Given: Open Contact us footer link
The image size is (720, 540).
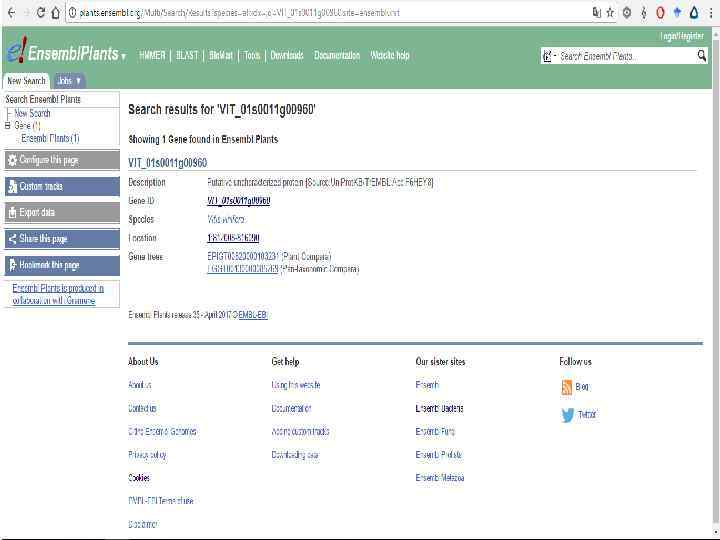Looking at the screenshot, I should coord(142,408).
